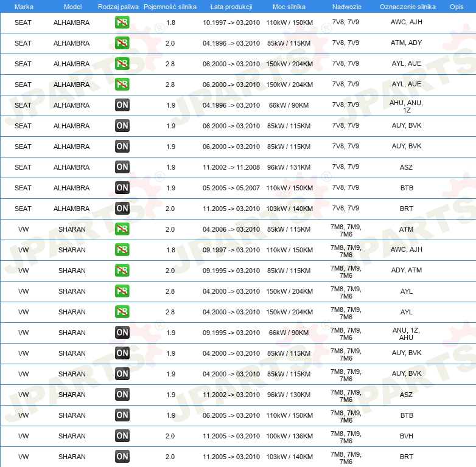Click diesel ON icon in SEAT Alhambra BRT row
Screen dimensions: 476x467
click(x=122, y=209)
